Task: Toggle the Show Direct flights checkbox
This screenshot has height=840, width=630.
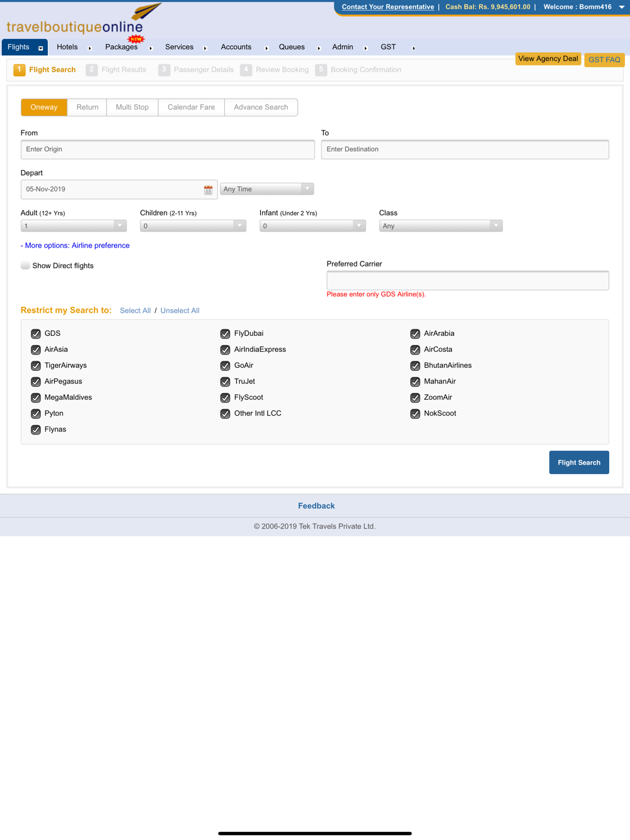Action: coord(25,266)
